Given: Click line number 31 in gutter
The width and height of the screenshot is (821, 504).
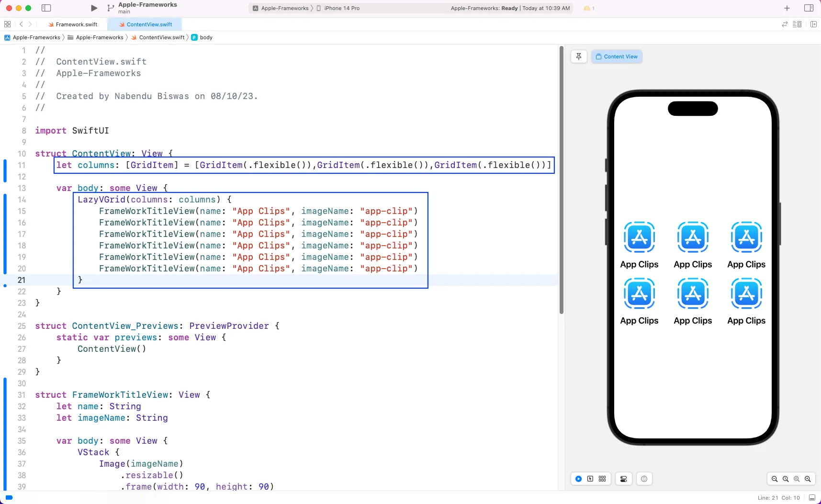Looking at the screenshot, I should [22, 395].
